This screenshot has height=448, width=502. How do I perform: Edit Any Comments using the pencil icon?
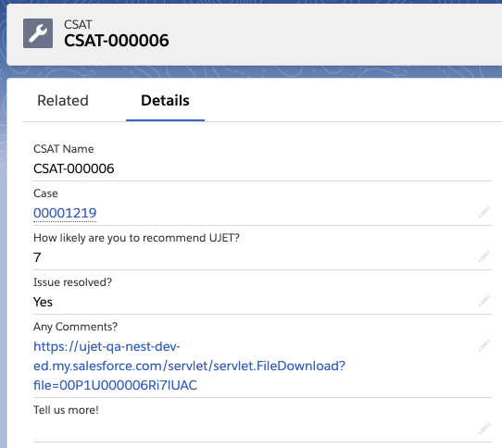pos(484,345)
